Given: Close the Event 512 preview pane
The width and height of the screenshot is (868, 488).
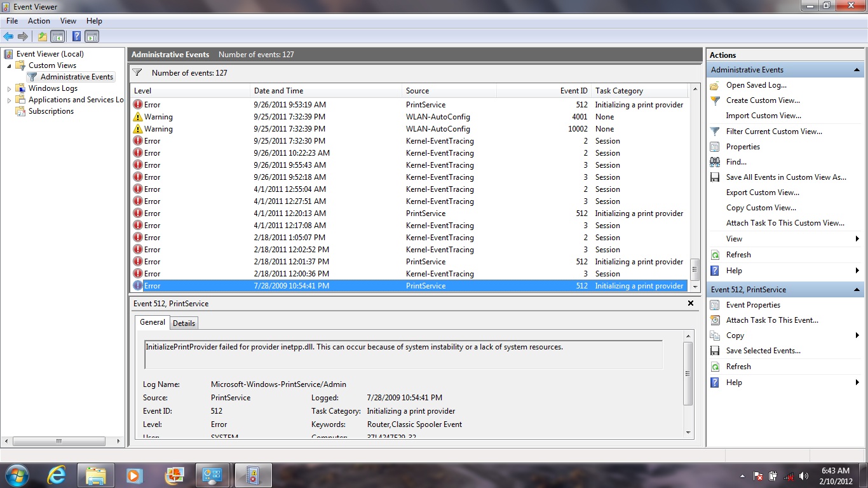Looking at the screenshot, I should pyautogui.click(x=690, y=304).
